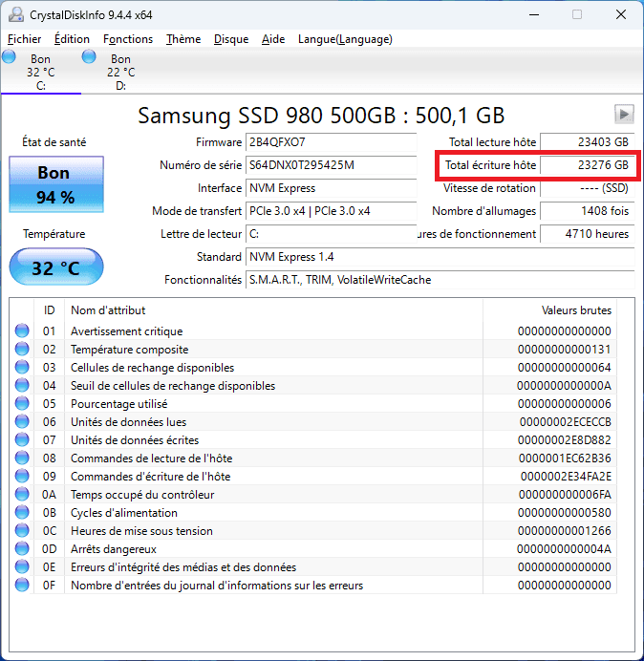Click raw value 000000000006FA

click(x=565, y=495)
